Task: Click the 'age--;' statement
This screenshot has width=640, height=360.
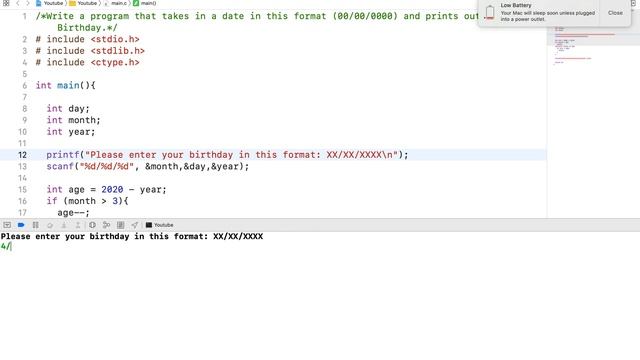Action: tap(73, 213)
